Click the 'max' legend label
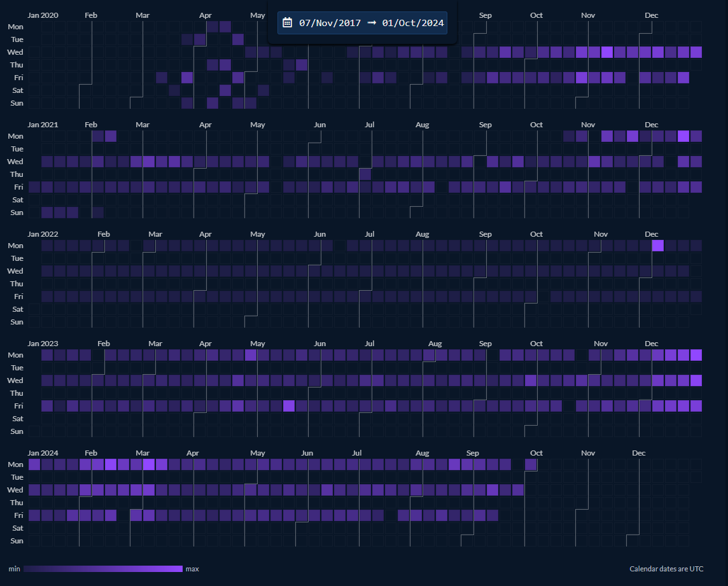728x586 pixels. click(192, 569)
